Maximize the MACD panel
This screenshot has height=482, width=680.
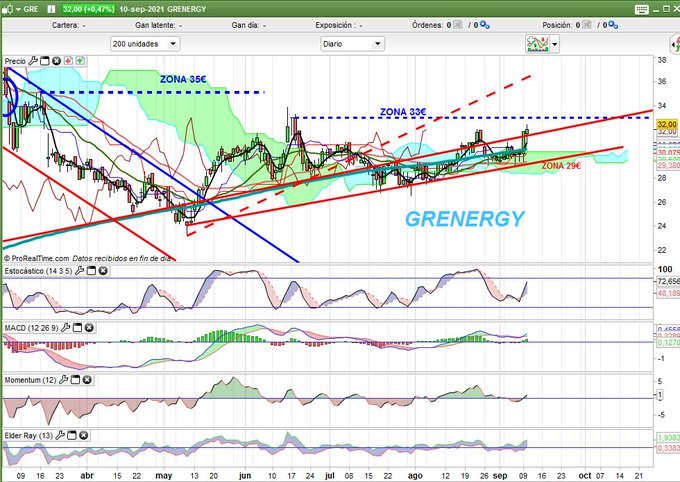[x=77, y=328]
